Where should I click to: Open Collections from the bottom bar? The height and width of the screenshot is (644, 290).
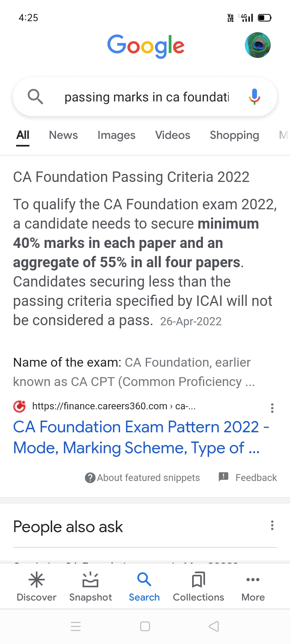198,587
